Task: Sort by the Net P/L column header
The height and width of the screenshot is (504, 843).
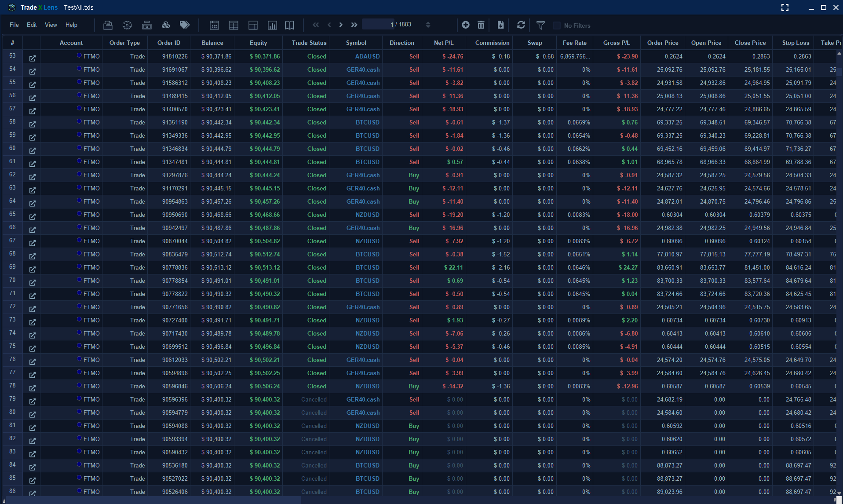Action: click(x=443, y=43)
